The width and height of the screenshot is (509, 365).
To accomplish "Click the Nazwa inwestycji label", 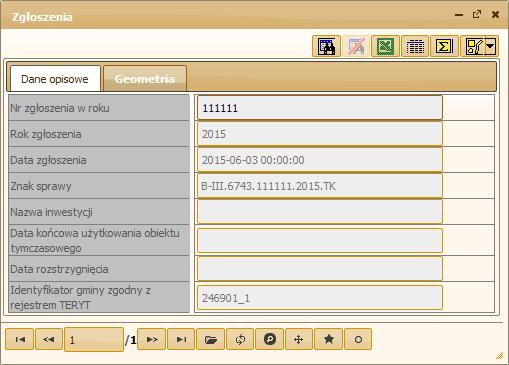I will (x=51, y=212).
